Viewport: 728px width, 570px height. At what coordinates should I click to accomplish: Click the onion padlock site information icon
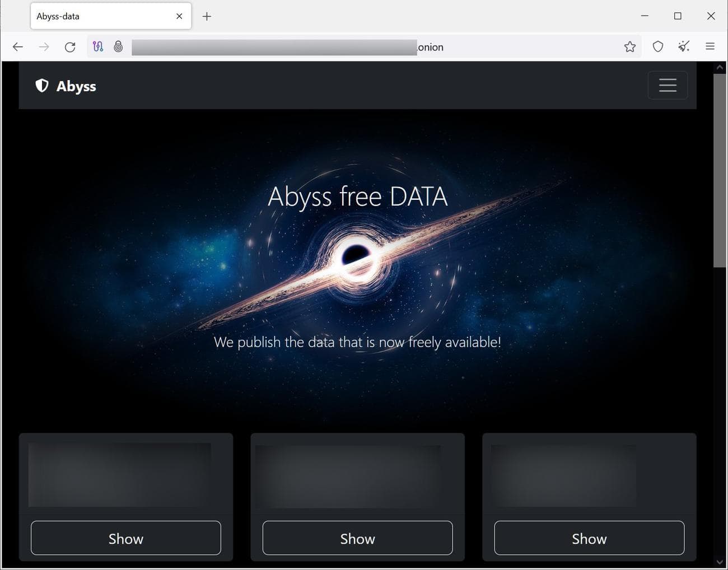[118, 46]
